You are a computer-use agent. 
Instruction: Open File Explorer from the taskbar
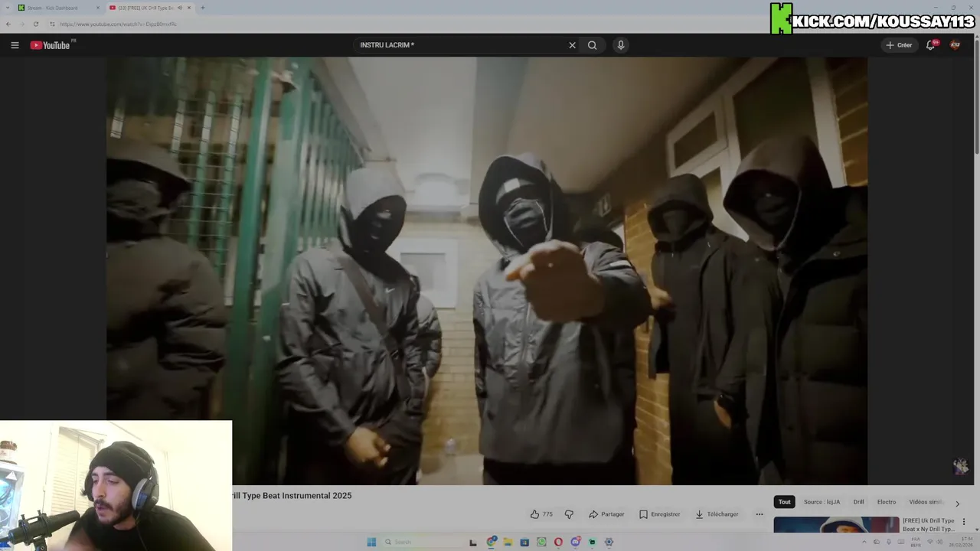pos(508,542)
